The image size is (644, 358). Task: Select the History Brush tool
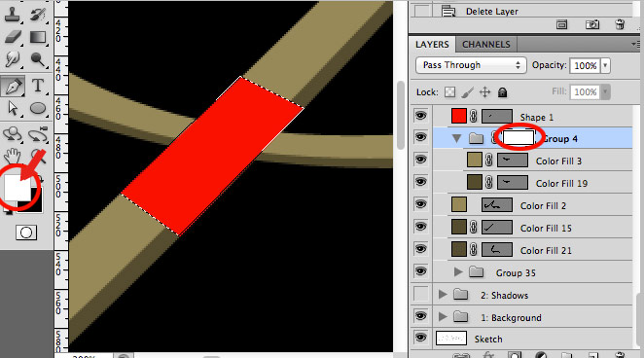pyautogui.click(x=38, y=14)
